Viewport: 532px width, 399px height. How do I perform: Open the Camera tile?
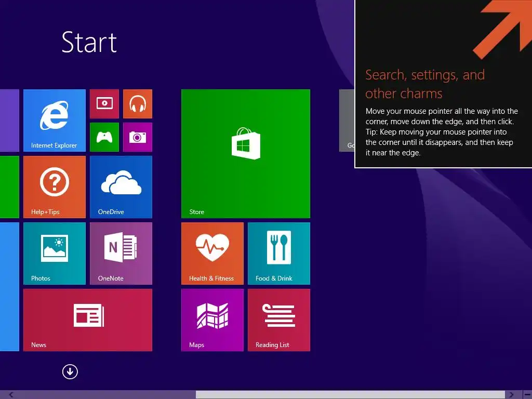(137, 137)
